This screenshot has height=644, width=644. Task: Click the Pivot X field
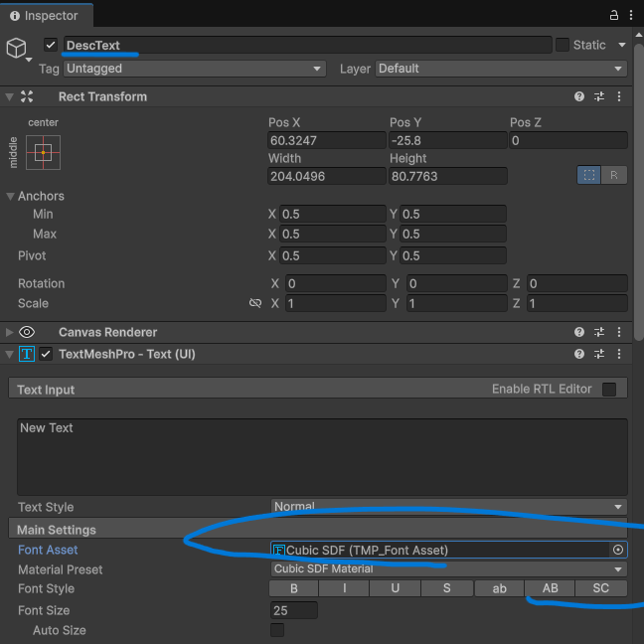pos(333,255)
